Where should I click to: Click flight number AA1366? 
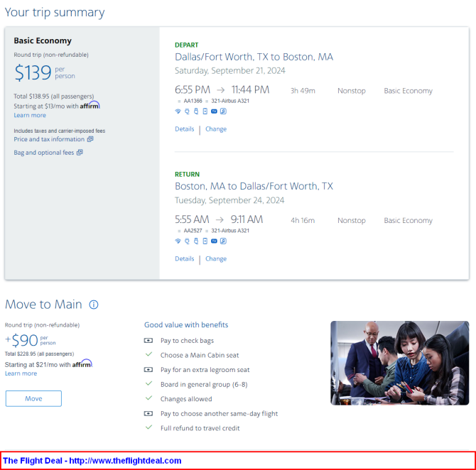click(x=193, y=101)
